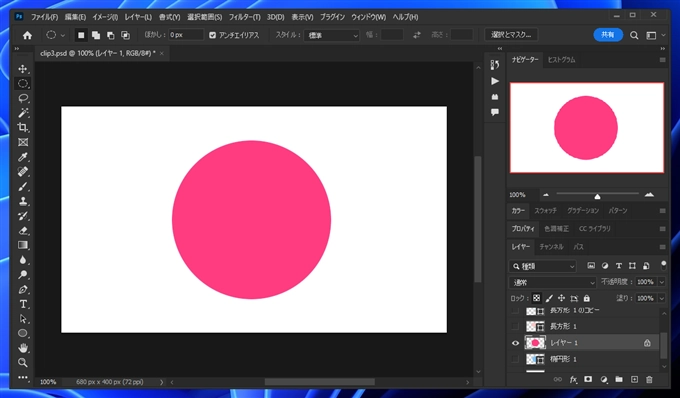Select the Hand tool
680x398 pixels.
tap(23, 348)
